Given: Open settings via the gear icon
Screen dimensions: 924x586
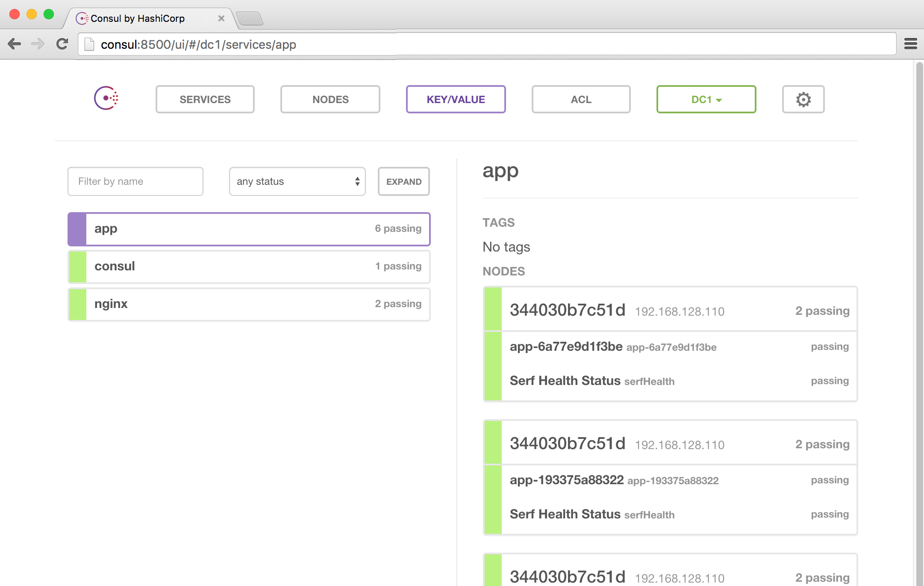Looking at the screenshot, I should [803, 99].
